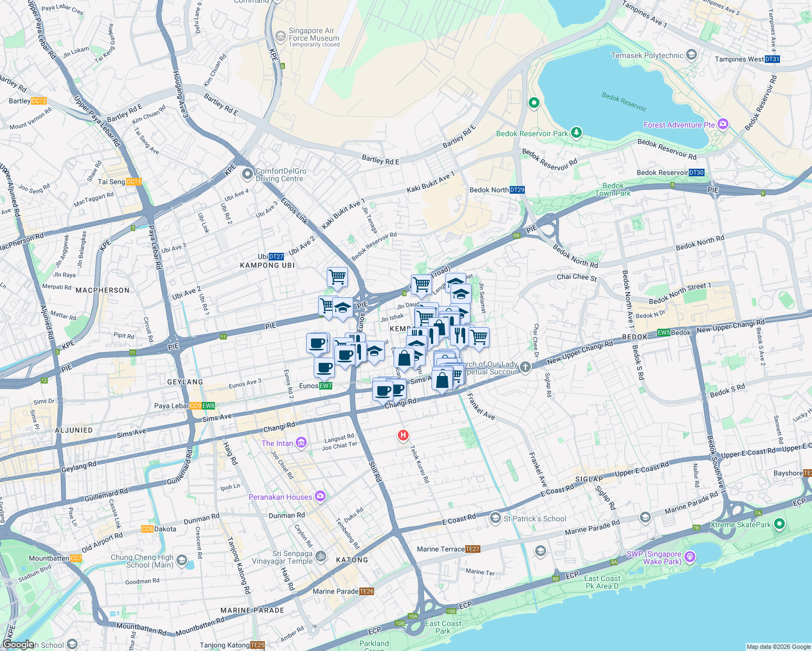Click the Mountbatten CC7 station label
This screenshot has width=812, height=651.
[55, 558]
